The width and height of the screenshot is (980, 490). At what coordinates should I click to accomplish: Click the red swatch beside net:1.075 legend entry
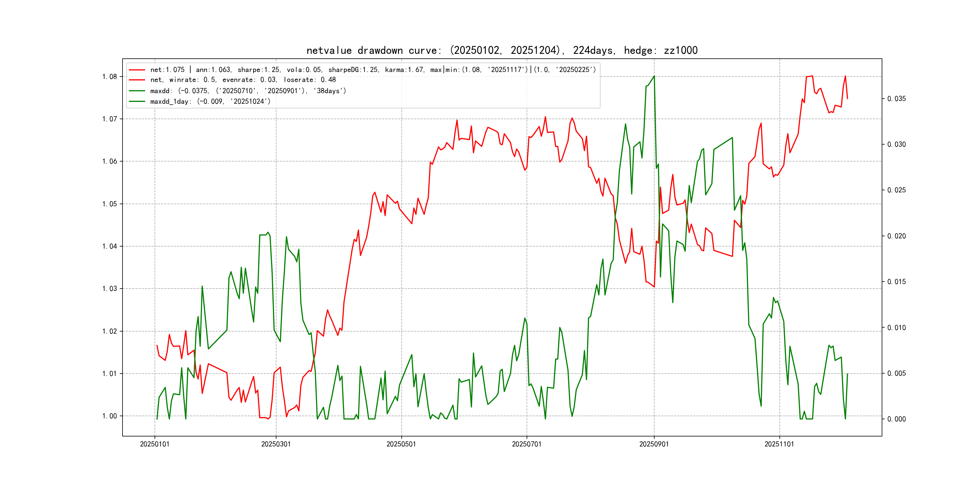tap(137, 70)
